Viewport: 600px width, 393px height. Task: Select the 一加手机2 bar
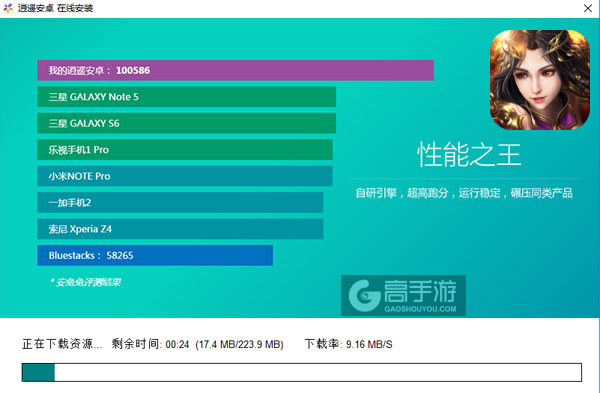(180, 202)
